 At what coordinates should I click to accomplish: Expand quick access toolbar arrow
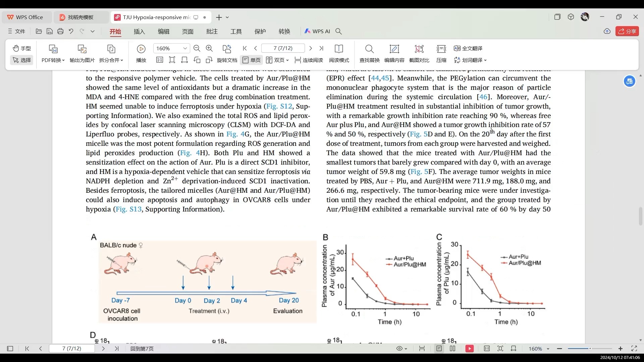click(93, 31)
